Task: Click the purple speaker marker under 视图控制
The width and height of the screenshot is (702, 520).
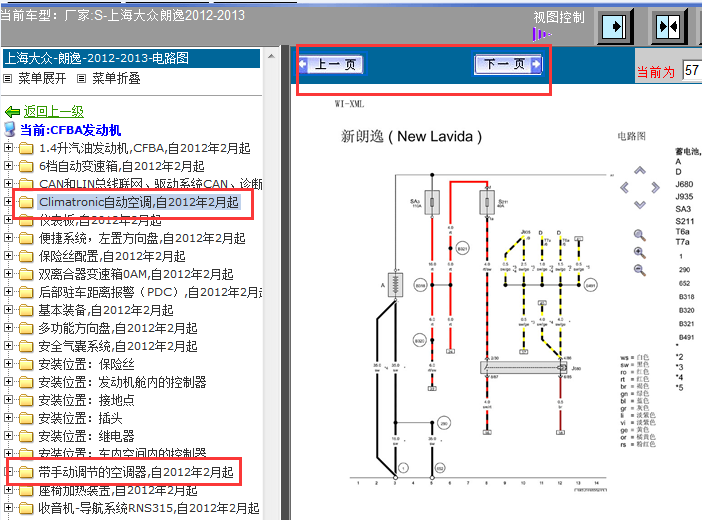Action: [541, 34]
